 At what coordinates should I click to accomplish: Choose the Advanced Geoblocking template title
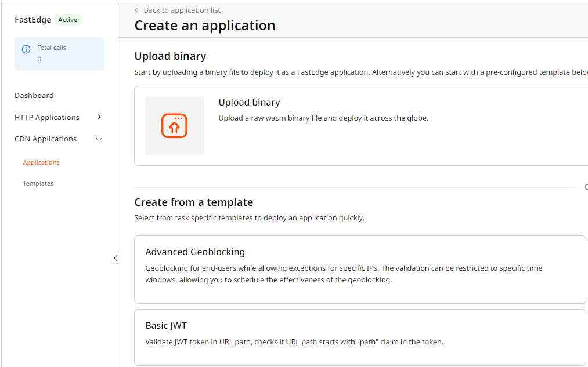point(195,252)
